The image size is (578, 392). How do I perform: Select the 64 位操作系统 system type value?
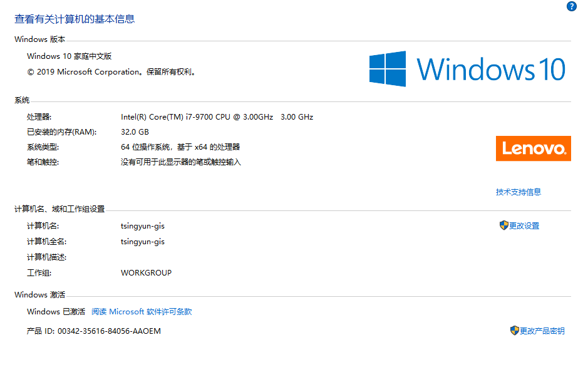point(180,147)
